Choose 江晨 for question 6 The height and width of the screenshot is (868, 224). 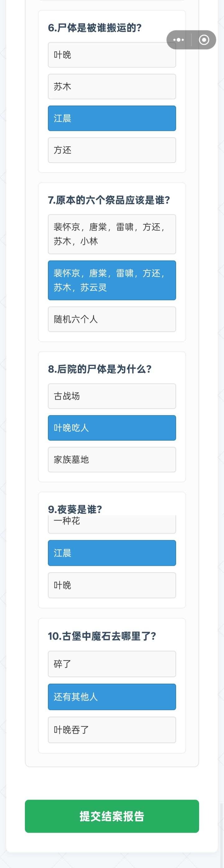(x=112, y=118)
